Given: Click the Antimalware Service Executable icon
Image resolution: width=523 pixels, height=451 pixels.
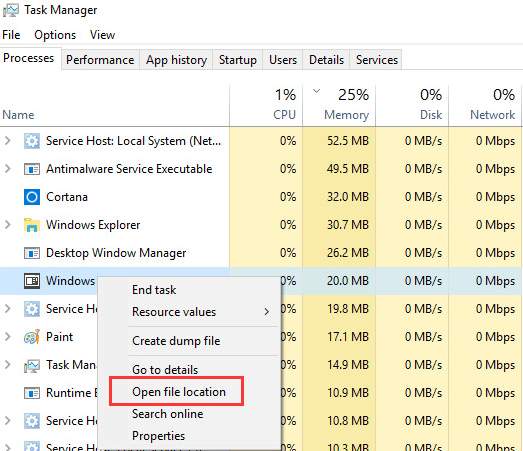Looking at the screenshot, I should click(32, 169).
